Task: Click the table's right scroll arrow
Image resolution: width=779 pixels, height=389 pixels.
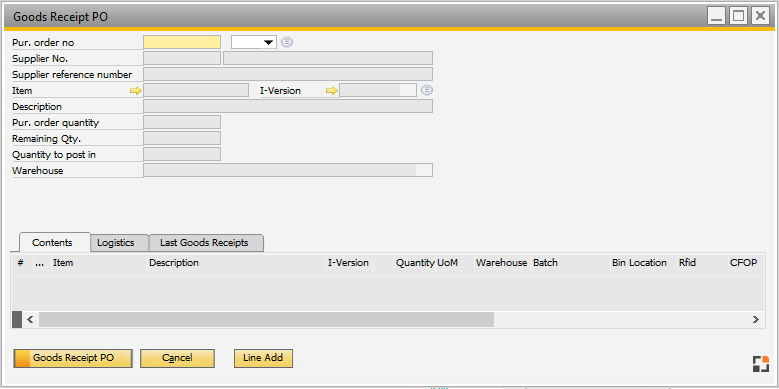Action: (755, 319)
